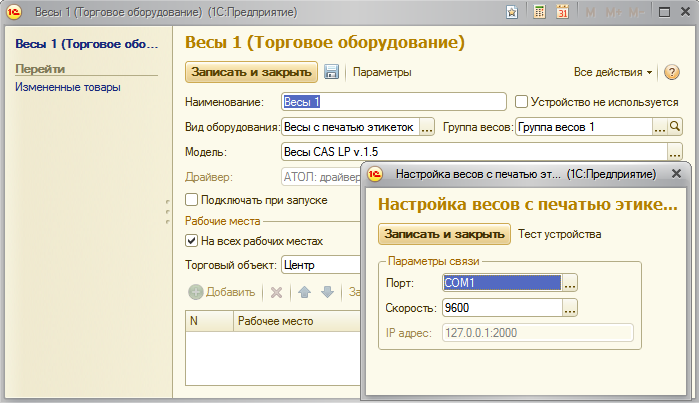Click the M- memory subtract button
Screen dimensions: 699x403
pyautogui.click(x=636, y=12)
